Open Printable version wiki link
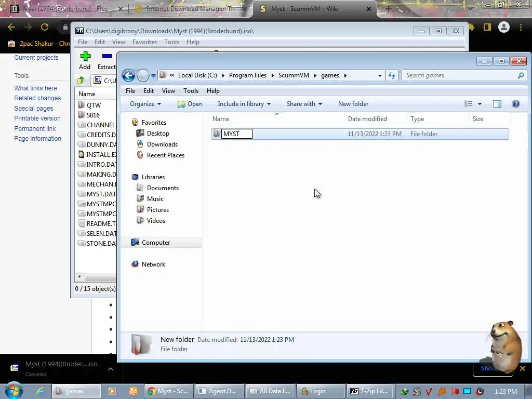This screenshot has width=532, height=399. click(37, 118)
